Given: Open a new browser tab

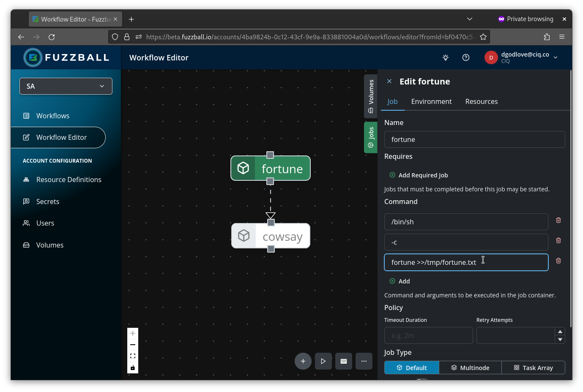Looking at the screenshot, I should 131,19.
